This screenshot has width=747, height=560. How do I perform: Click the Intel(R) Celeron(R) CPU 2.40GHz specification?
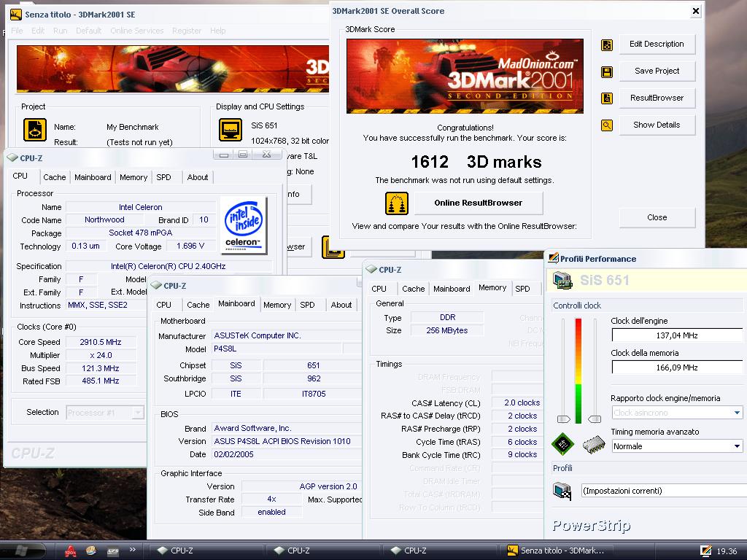click(x=169, y=267)
